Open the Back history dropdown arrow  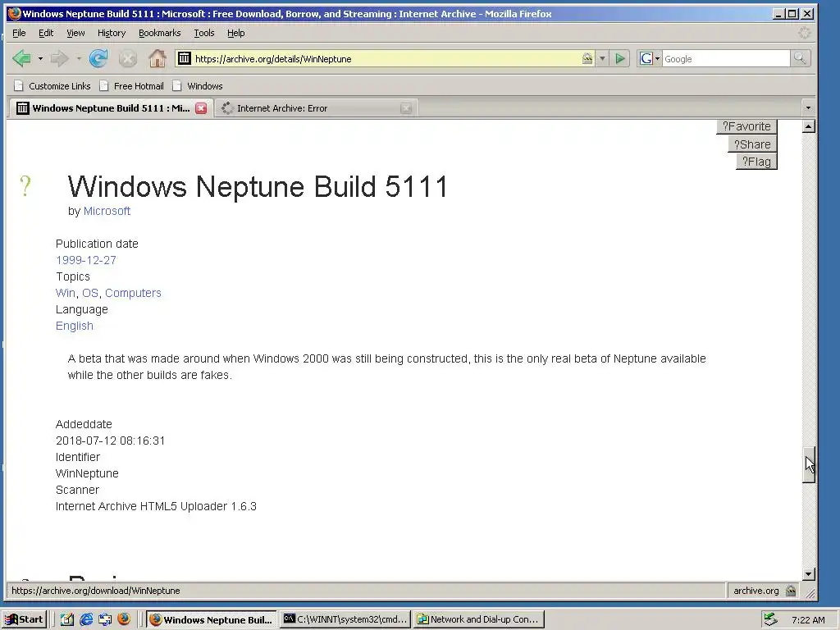[40, 58]
